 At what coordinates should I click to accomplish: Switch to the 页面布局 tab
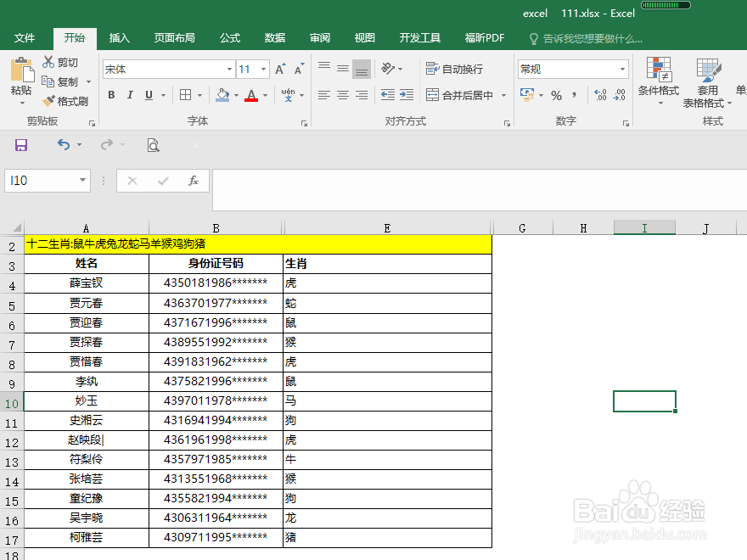point(174,38)
